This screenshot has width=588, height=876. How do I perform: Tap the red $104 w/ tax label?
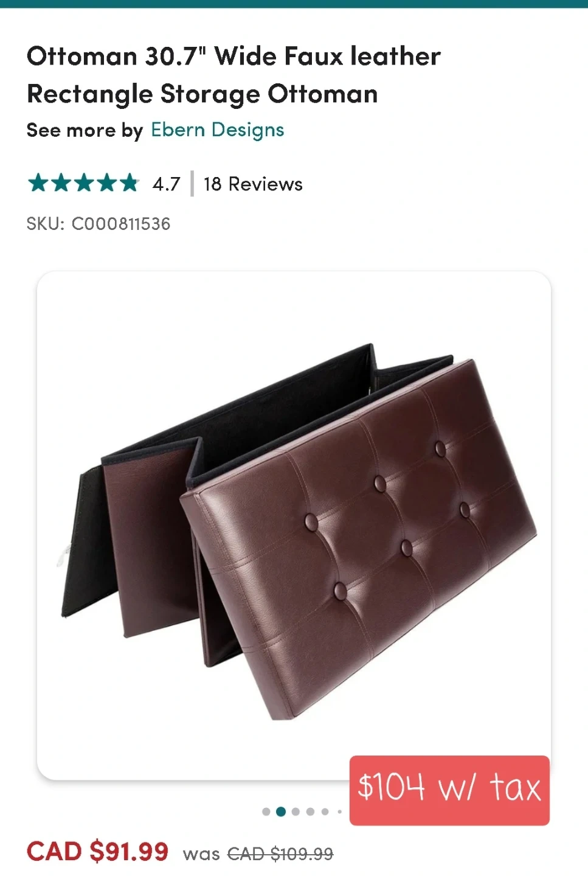click(449, 790)
